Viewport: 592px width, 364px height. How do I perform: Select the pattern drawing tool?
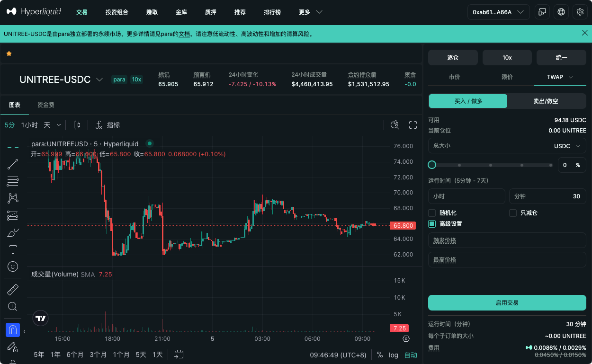click(13, 198)
